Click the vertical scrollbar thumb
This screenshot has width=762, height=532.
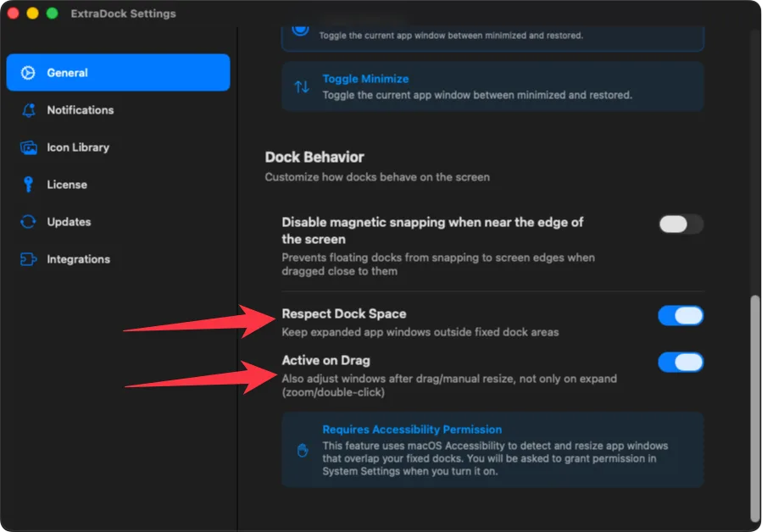coord(754,408)
